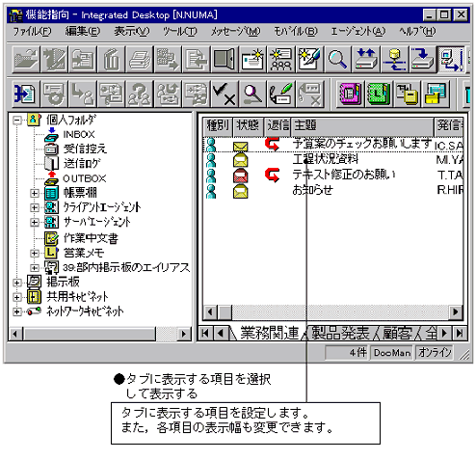Expand the 営業メモ node
The width and height of the screenshot is (476, 460).
click(34, 254)
